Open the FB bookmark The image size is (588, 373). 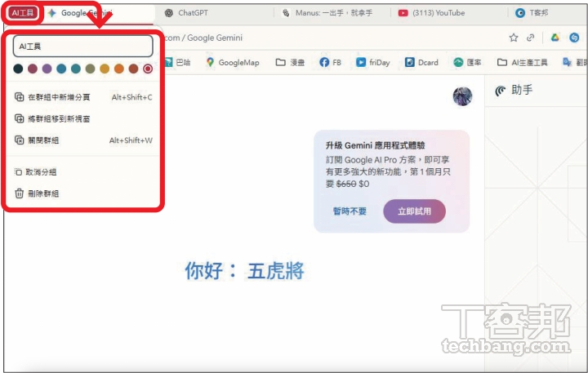[x=331, y=62]
